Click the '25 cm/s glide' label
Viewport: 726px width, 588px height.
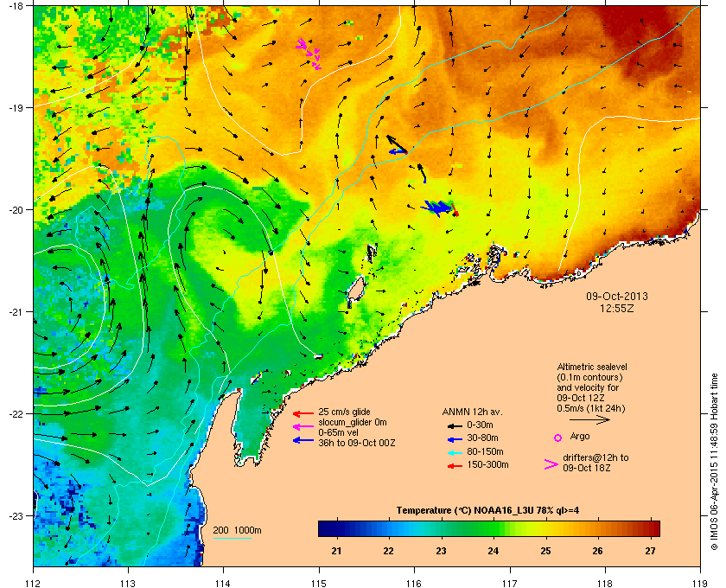[x=344, y=412]
